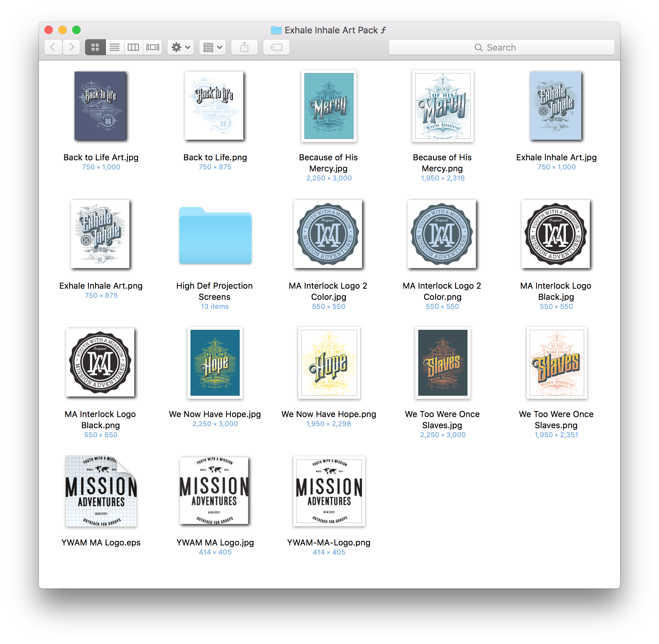This screenshot has height=644, width=659.
Task: Select the YWAM MA Logo.eps file
Action: (x=101, y=492)
